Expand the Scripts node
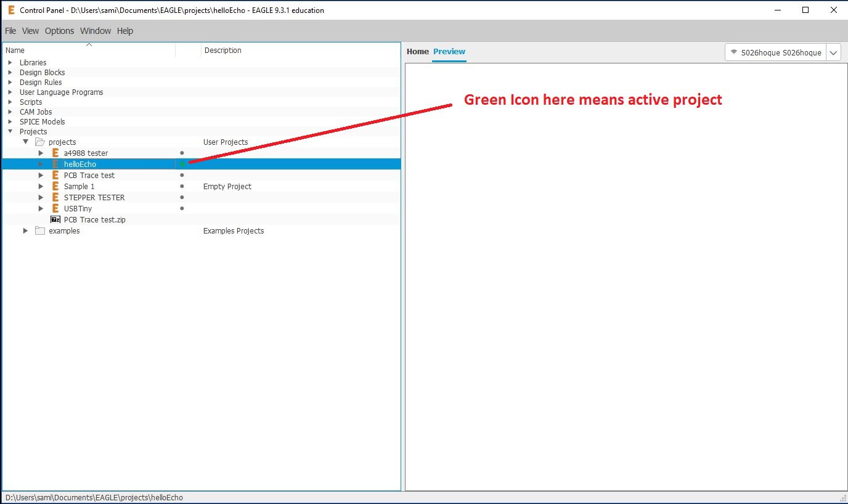 click(x=10, y=102)
